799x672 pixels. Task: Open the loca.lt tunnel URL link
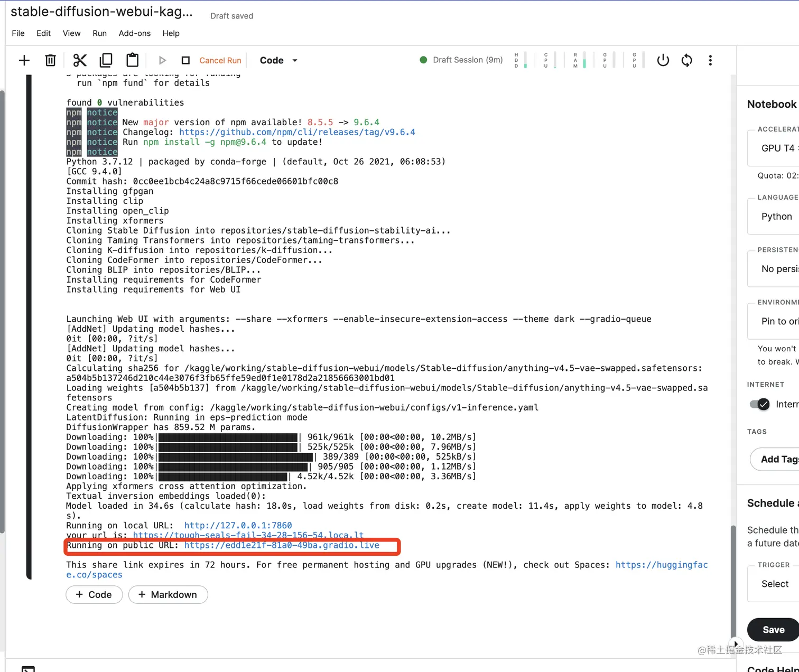[248, 535]
